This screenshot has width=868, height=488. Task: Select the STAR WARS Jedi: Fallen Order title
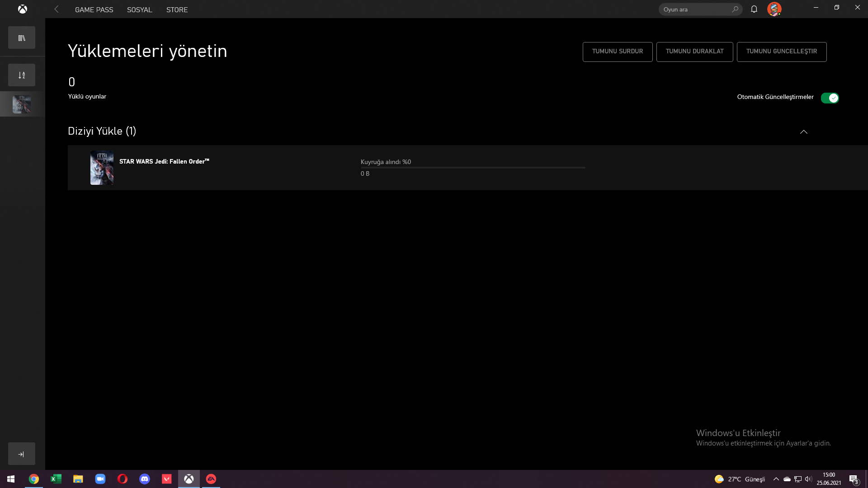click(164, 161)
